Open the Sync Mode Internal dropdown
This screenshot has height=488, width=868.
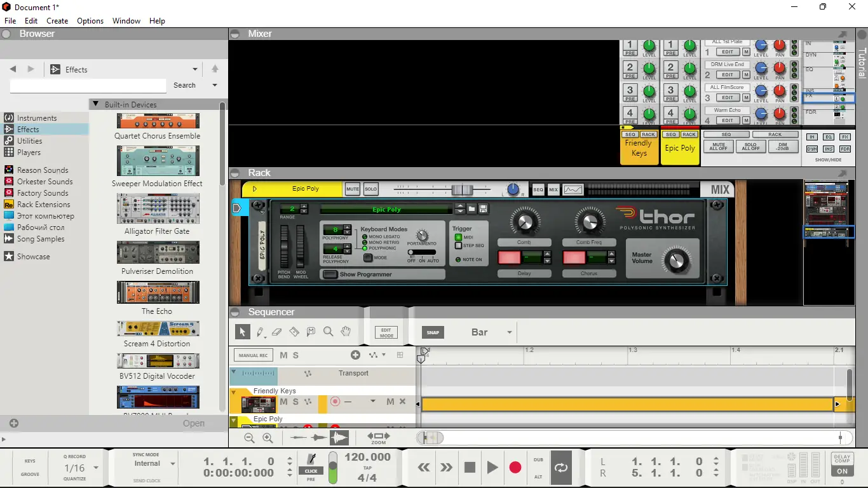172,464
